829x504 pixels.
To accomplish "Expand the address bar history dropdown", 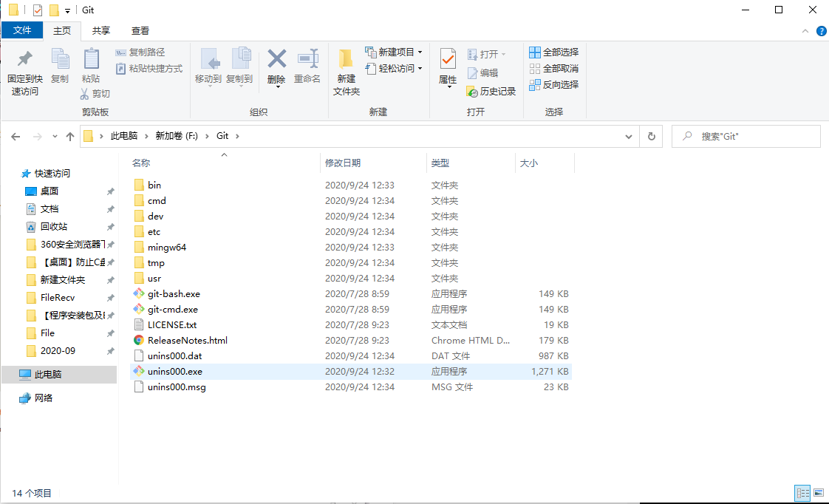I will pos(628,137).
